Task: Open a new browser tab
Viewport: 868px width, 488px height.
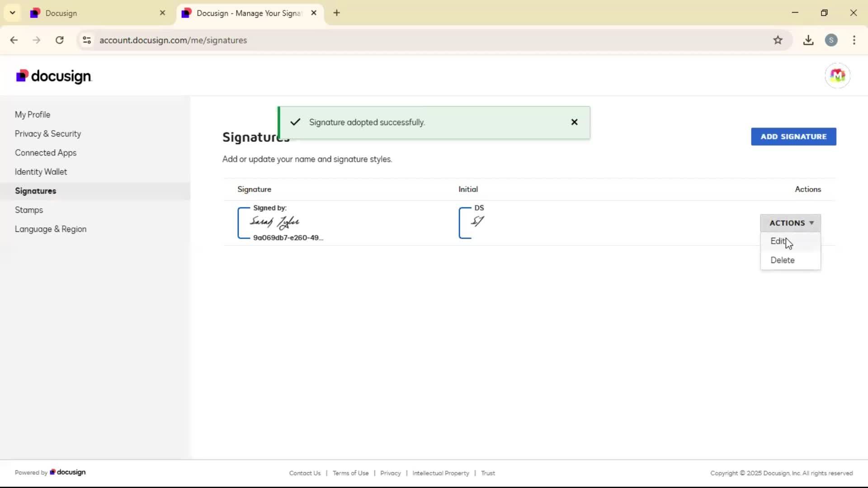Action: pos(336,13)
